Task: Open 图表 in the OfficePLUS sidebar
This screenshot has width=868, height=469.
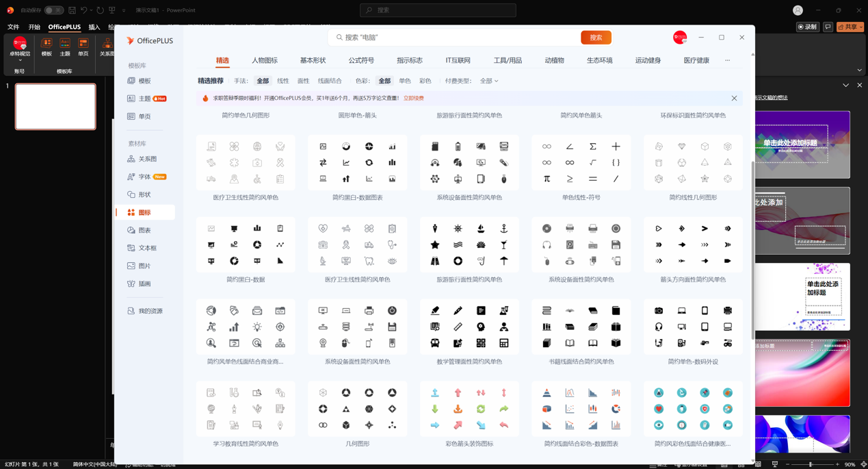Action: coord(145,230)
